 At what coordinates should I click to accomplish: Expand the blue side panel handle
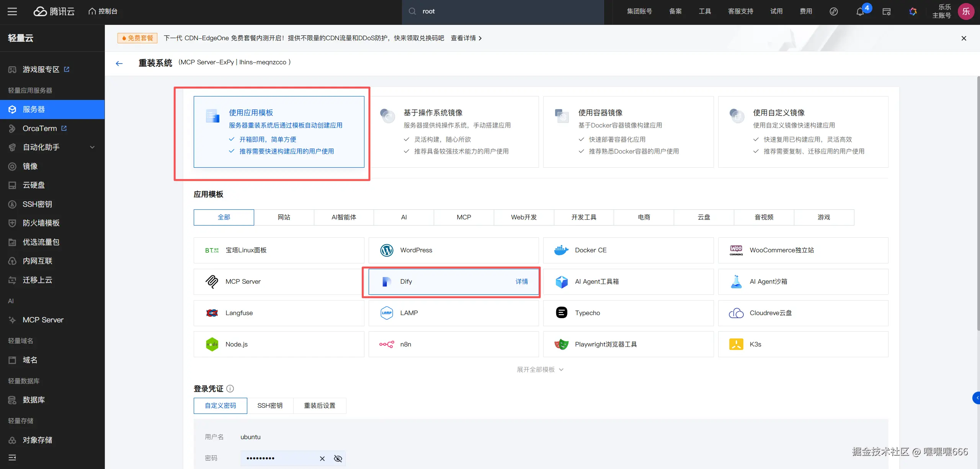(x=976, y=398)
